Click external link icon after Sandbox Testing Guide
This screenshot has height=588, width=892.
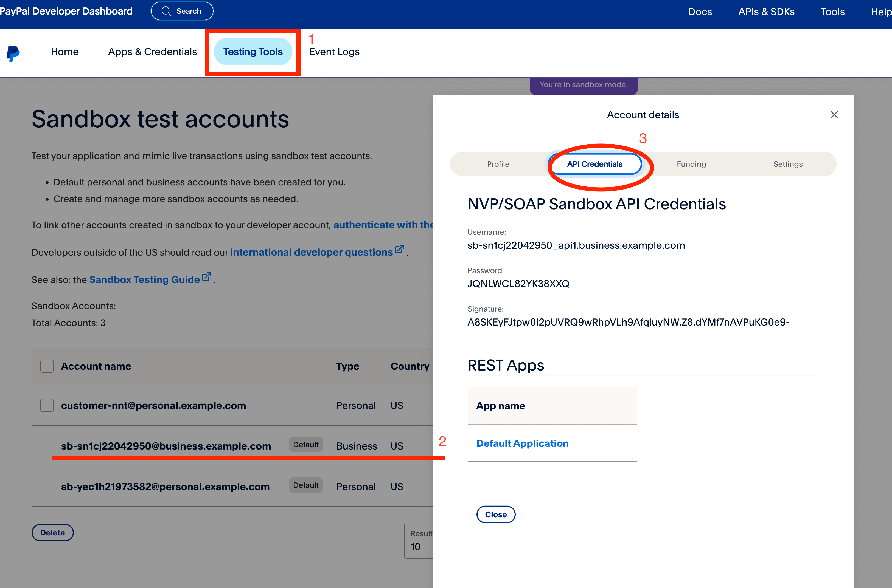click(206, 277)
